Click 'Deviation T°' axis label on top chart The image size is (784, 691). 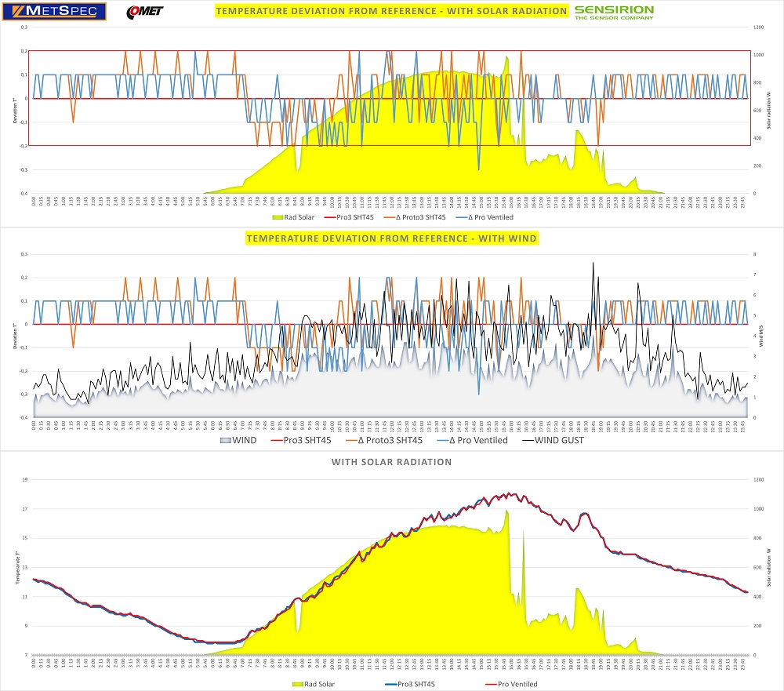15,110
